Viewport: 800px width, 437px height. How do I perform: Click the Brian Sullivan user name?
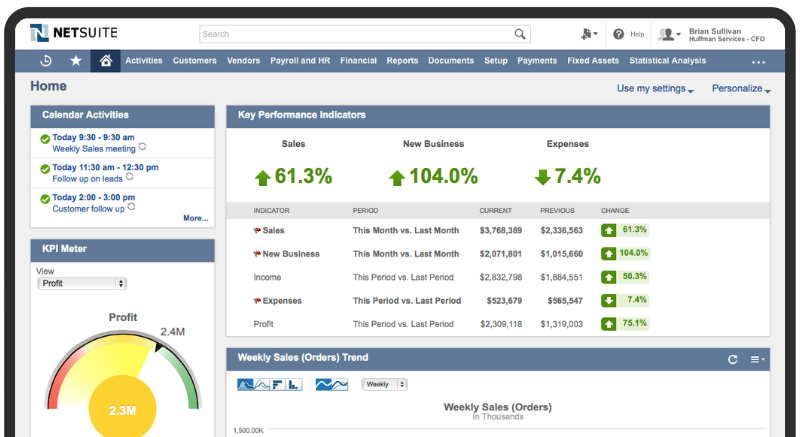[x=715, y=31]
